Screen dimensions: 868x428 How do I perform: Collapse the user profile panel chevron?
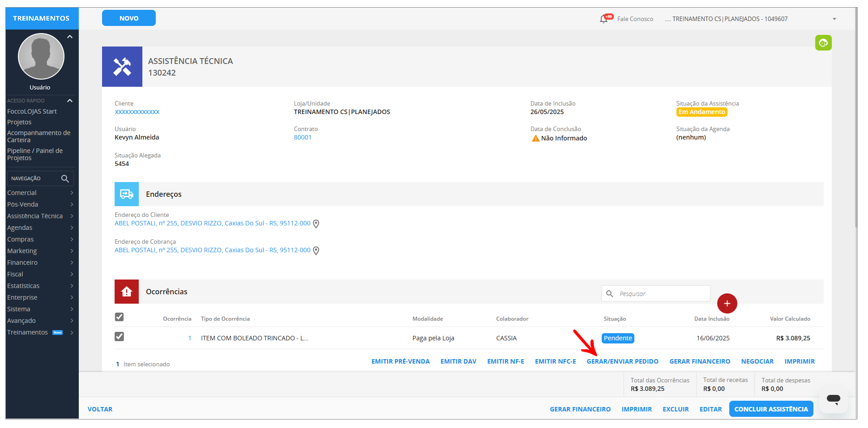[x=70, y=37]
